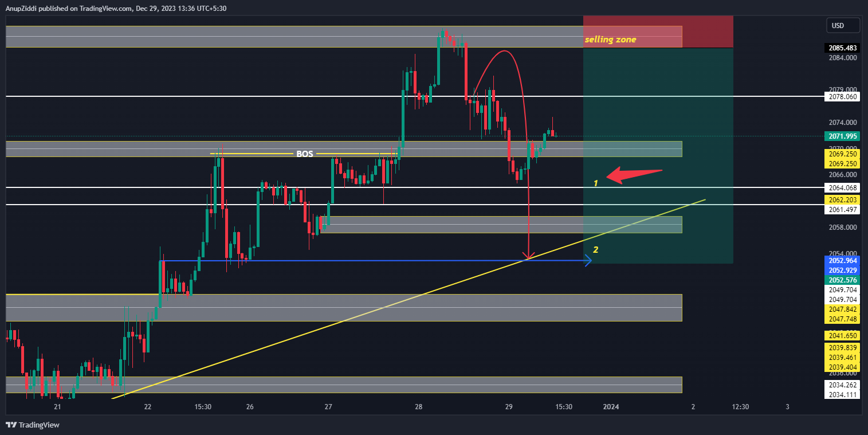
Task: Select the BOS label on chart
Action: coord(304,154)
